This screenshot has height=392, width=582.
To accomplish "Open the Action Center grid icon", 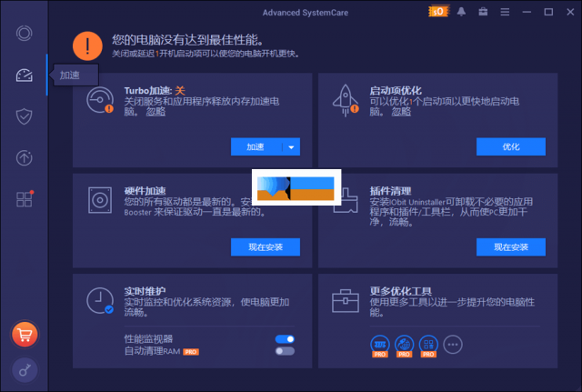I will [x=25, y=199].
